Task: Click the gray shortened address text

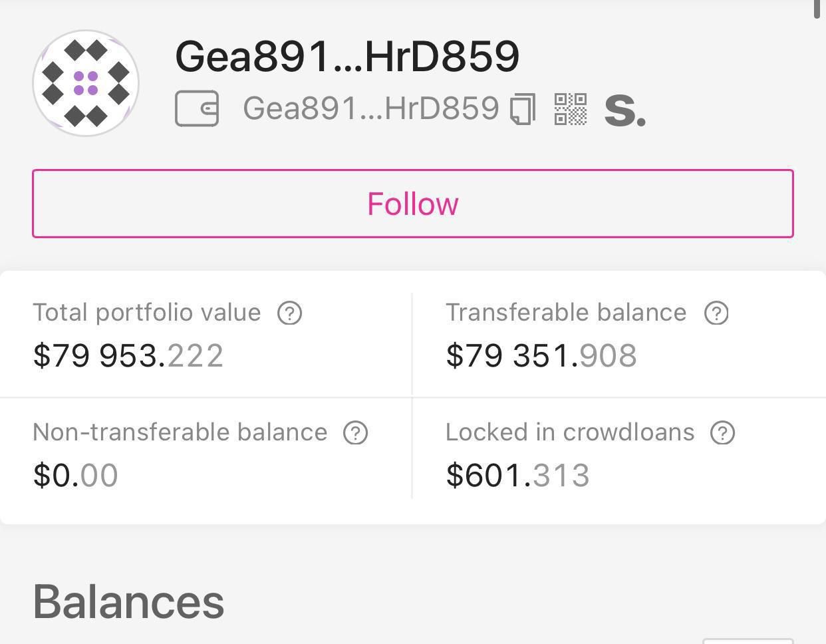Action: click(x=371, y=108)
